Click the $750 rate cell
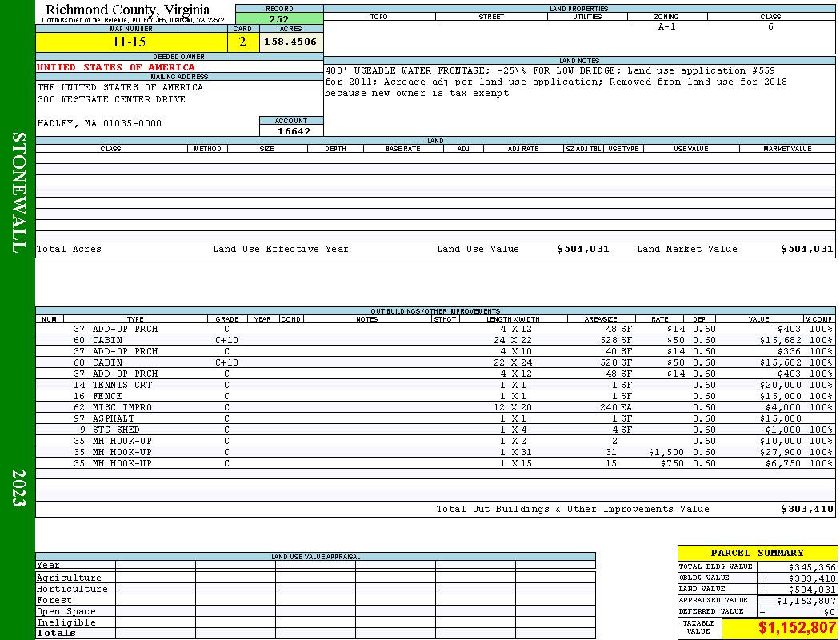840x640 pixels. (x=672, y=464)
